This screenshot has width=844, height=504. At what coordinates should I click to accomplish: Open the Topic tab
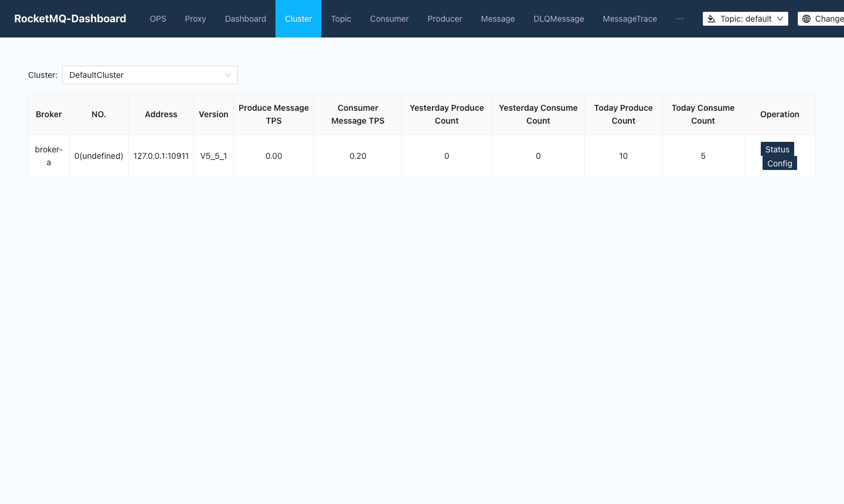click(x=341, y=19)
